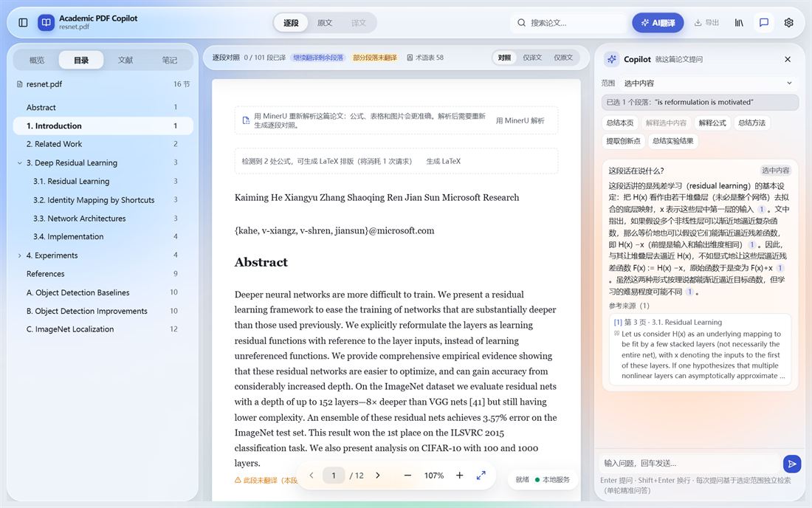This screenshot has height=508, width=812.
Task: Jump to A. Object Detection Baselines
Action: 103,292
